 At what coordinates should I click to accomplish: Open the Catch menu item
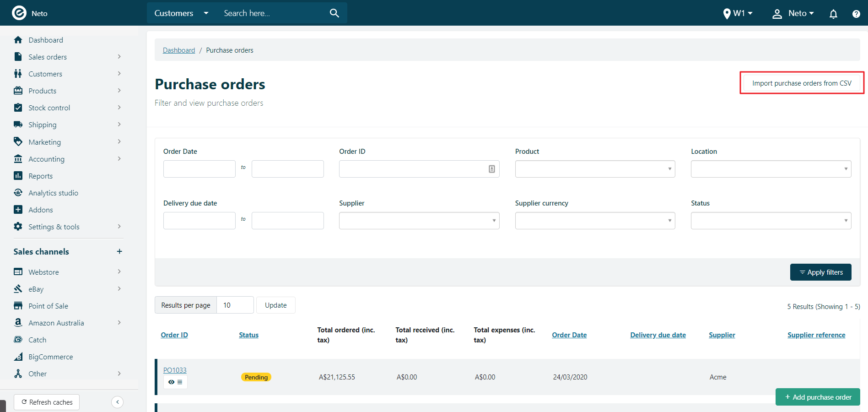tap(37, 340)
